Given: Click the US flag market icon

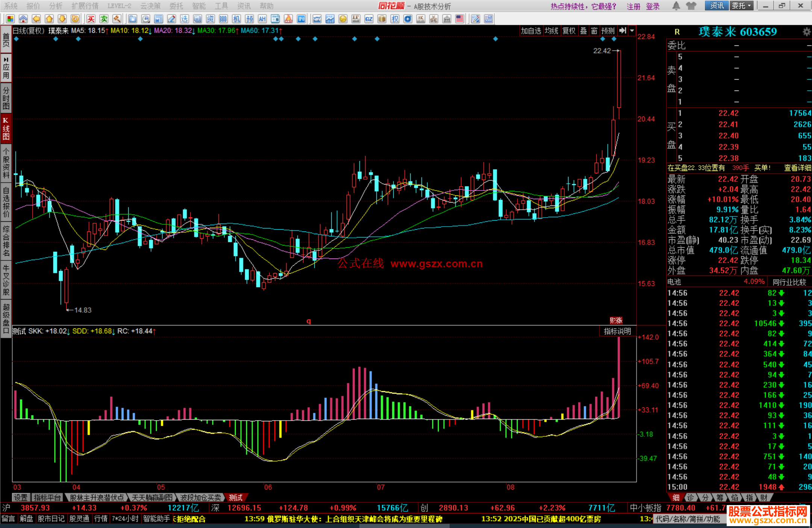Looking at the screenshot, I should [x=459, y=19].
